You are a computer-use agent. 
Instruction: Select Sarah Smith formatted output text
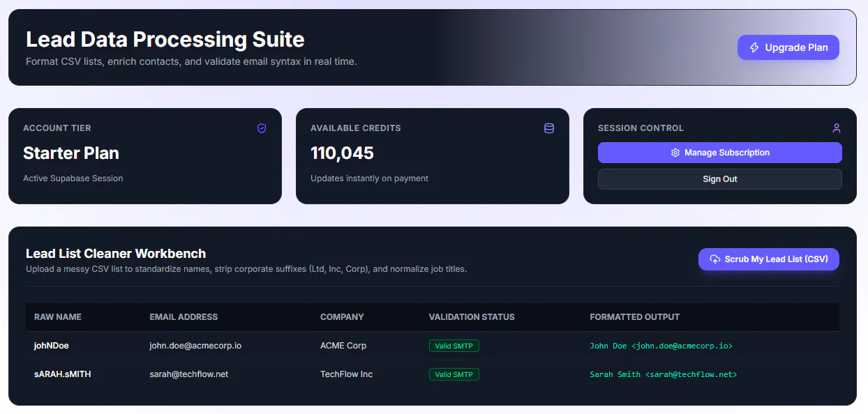click(663, 374)
